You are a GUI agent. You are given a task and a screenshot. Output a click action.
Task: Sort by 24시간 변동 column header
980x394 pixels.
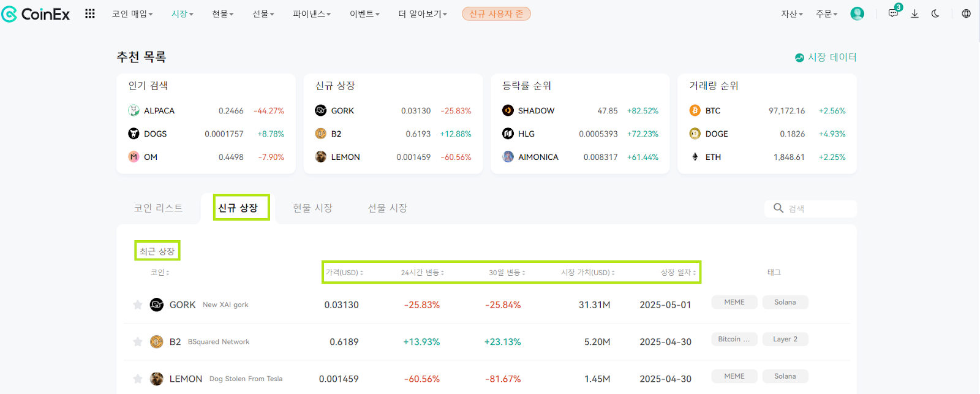coord(423,272)
